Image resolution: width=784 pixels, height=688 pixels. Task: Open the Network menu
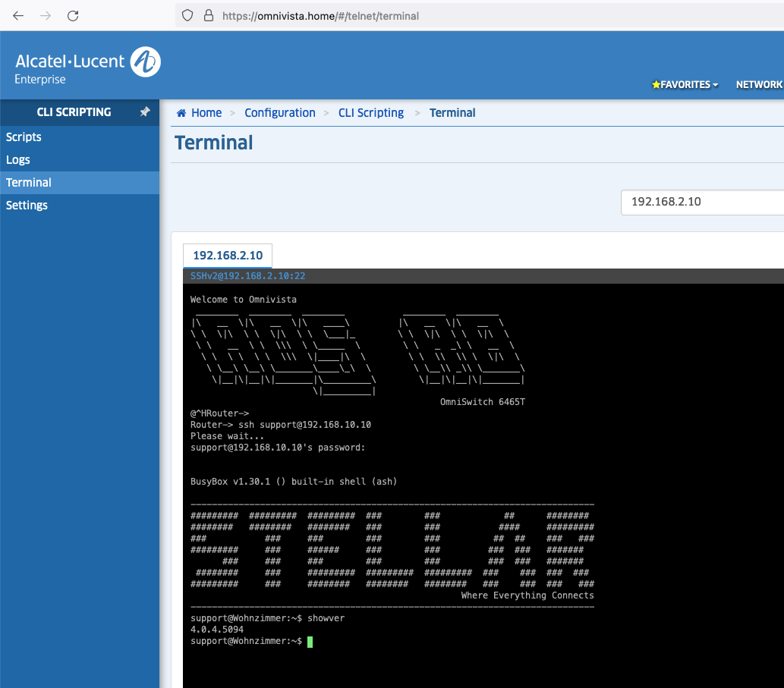[x=759, y=85]
